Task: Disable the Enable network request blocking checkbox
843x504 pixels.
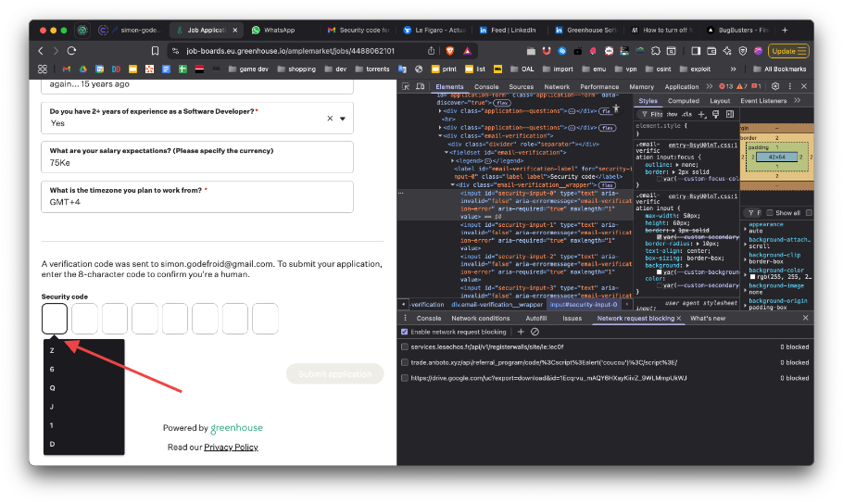Action: coord(405,332)
